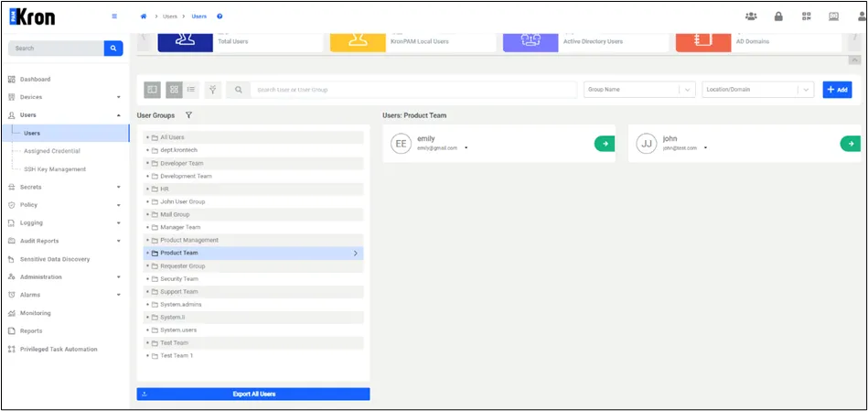868x411 pixels.
Task: Select the Test Team 1 group
Action: point(253,355)
